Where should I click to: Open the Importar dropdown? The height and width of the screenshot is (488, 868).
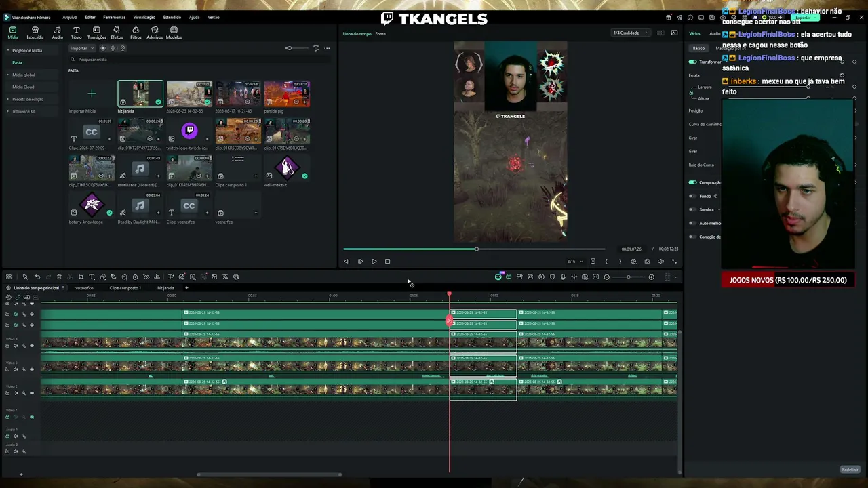pos(81,48)
